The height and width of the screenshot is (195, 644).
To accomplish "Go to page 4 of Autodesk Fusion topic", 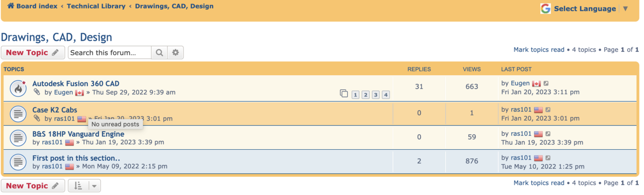I will (386, 94).
